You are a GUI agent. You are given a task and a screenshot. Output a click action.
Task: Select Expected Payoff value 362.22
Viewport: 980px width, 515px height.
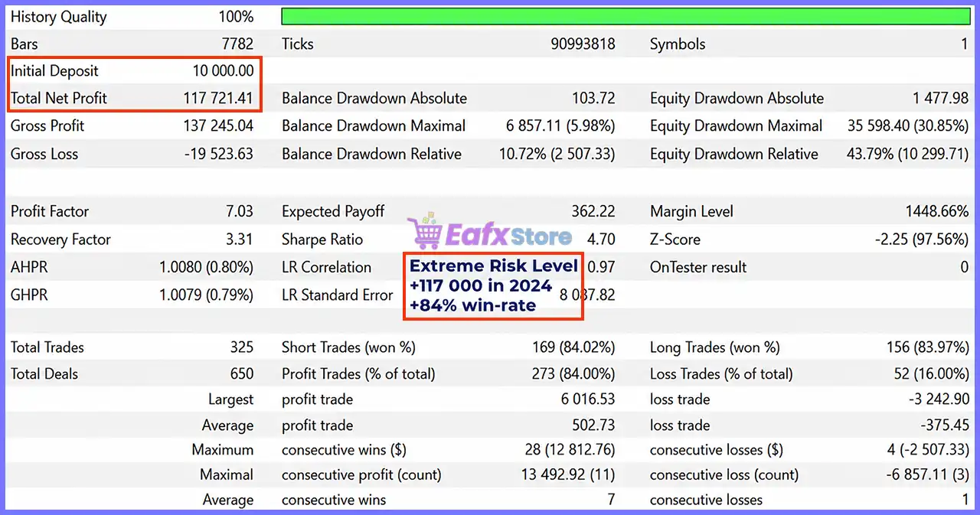(593, 212)
